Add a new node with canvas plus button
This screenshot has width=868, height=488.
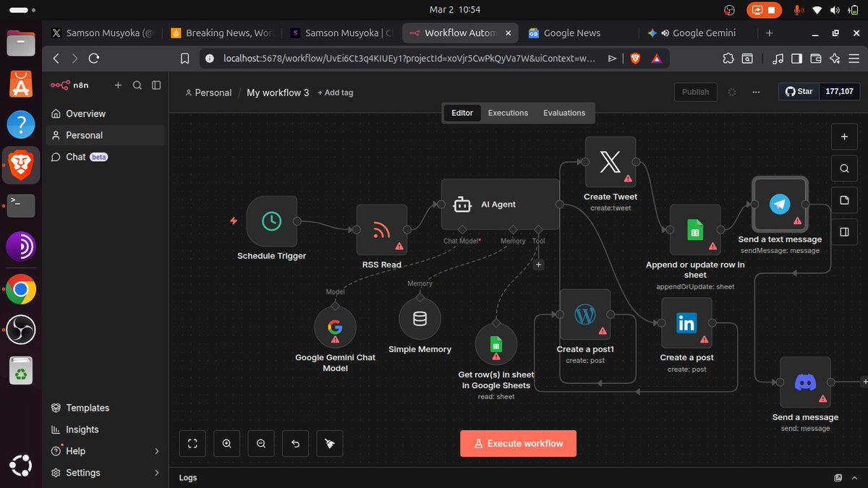[x=844, y=136]
